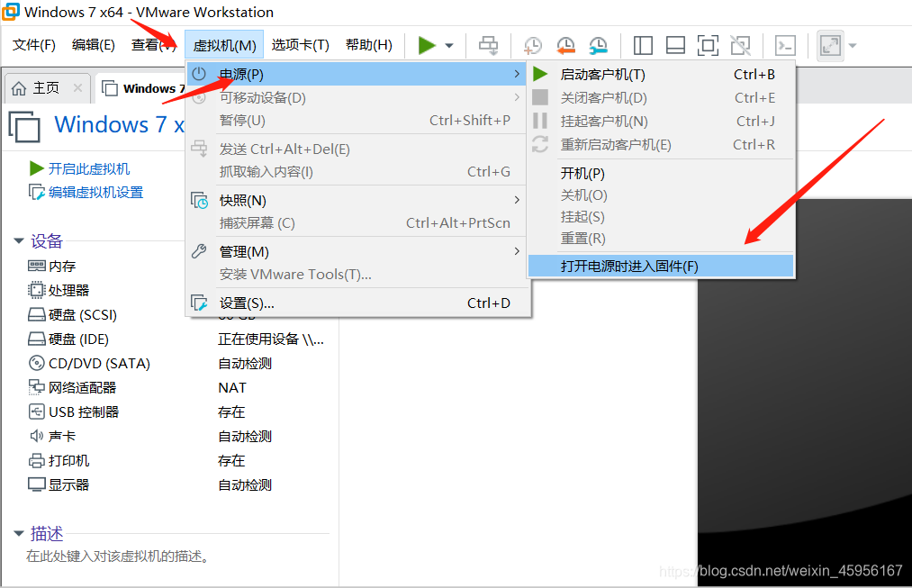
Task: Expand the 可移动设备(D) submenu
Action: [357, 97]
